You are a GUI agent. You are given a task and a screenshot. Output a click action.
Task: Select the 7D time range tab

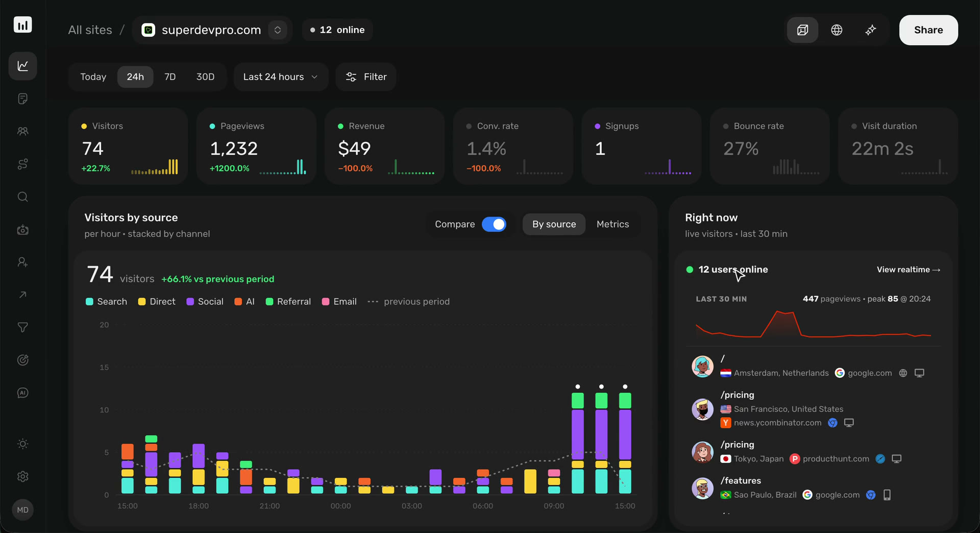170,77
